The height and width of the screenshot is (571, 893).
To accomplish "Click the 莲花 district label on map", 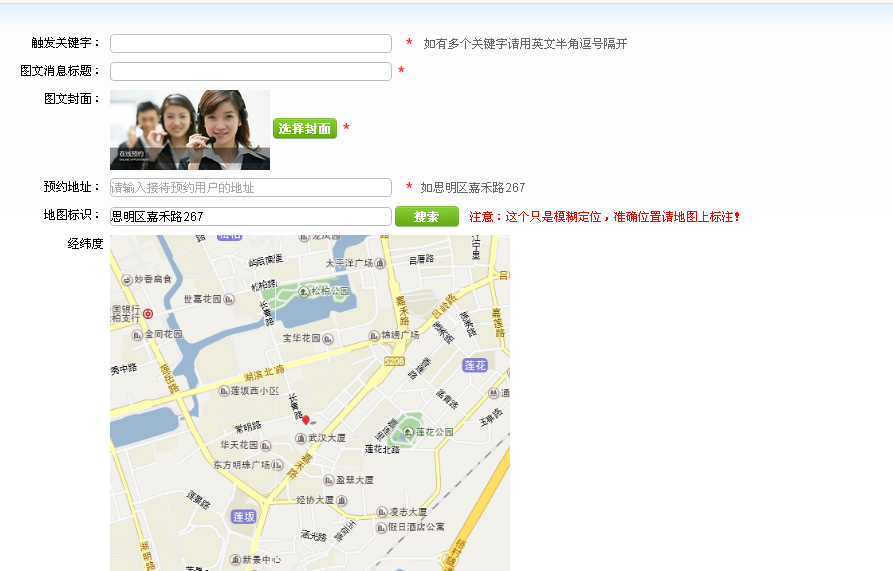I will pyautogui.click(x=475, y=366).
